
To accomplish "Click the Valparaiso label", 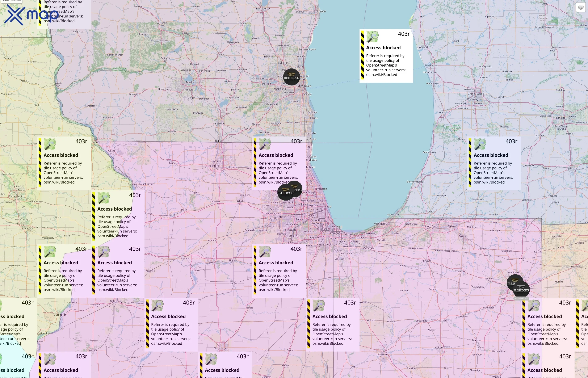I will [369, 248].
